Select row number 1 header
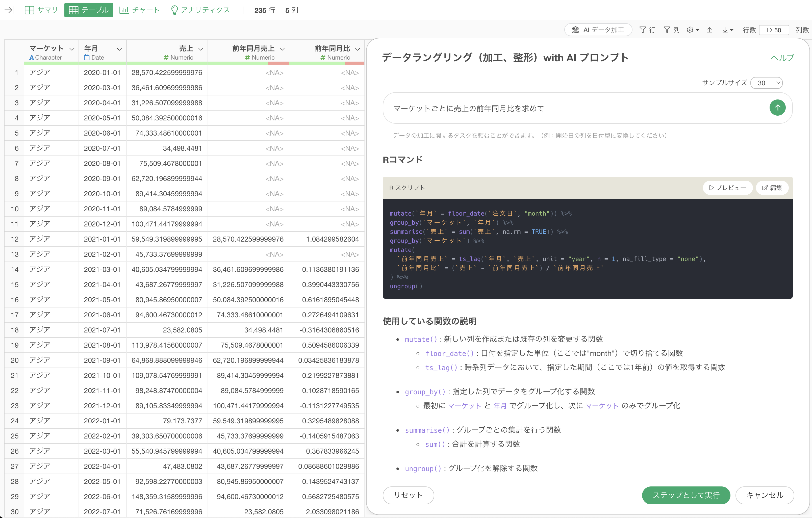Image resolution: width=812 pixels, height=518 pixels. [x=14, y=72]
